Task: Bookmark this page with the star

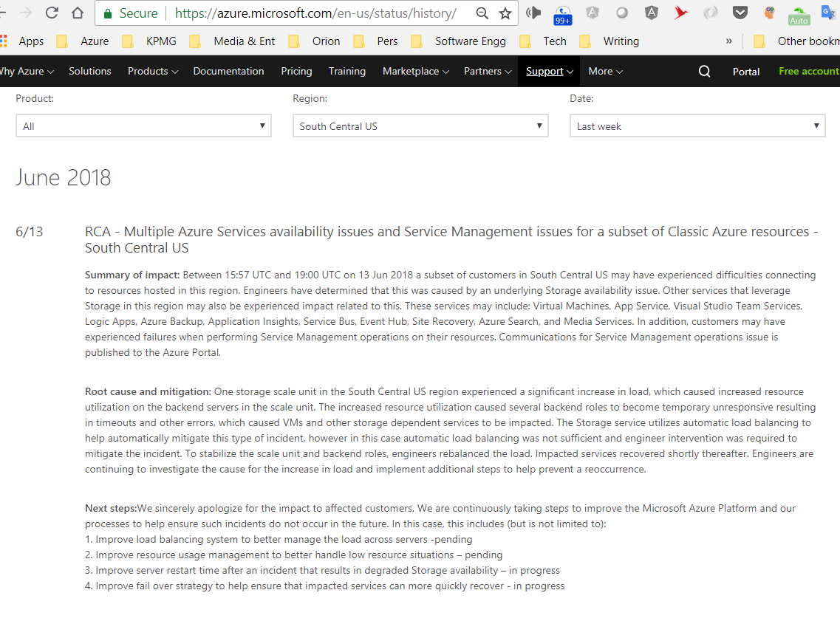Action: pyautogui.click(x=505, y=13)
